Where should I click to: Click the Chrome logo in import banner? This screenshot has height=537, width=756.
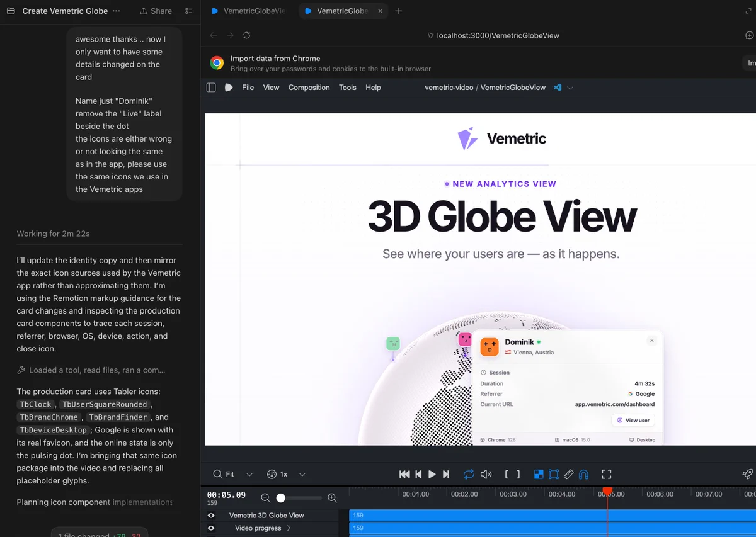click(x=217, y=63)
